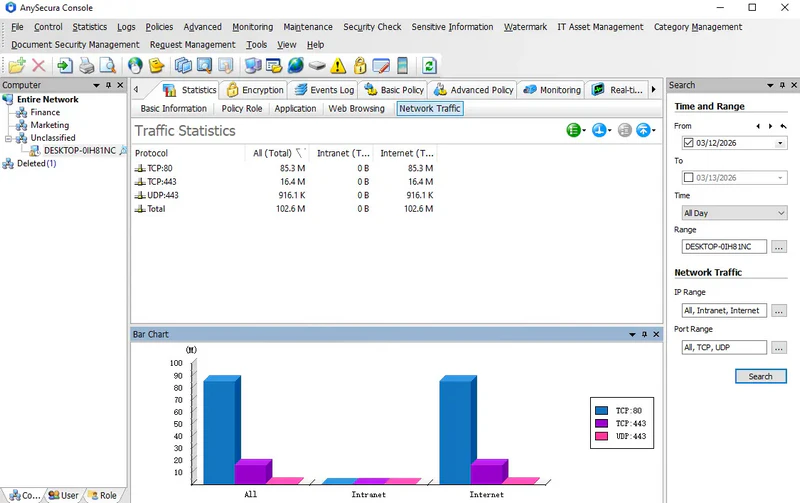Switch to the Events Log tab
The image size is (800, 503).
324,90
